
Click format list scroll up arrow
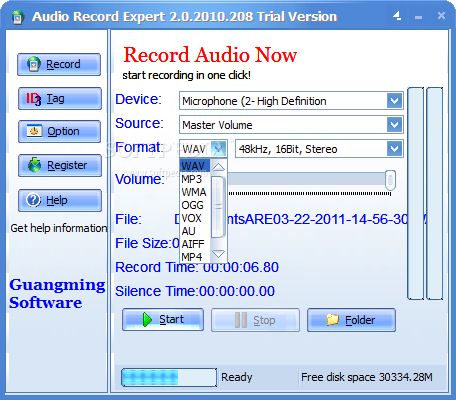coord(218,167)
